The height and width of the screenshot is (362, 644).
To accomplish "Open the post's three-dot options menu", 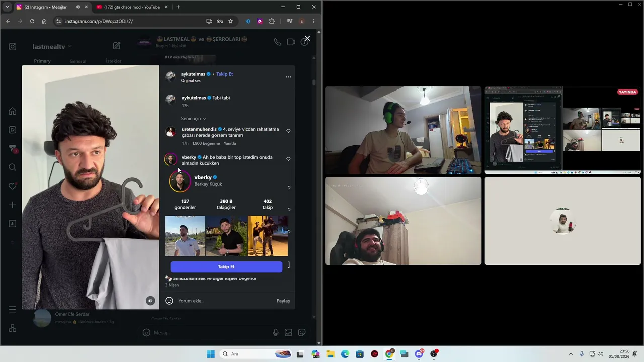I will 288,77.
